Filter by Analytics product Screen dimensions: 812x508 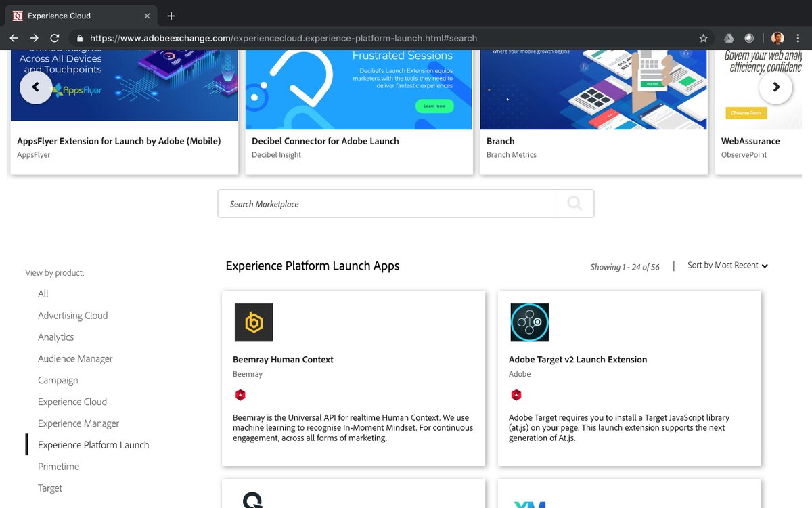pos(56,337)
